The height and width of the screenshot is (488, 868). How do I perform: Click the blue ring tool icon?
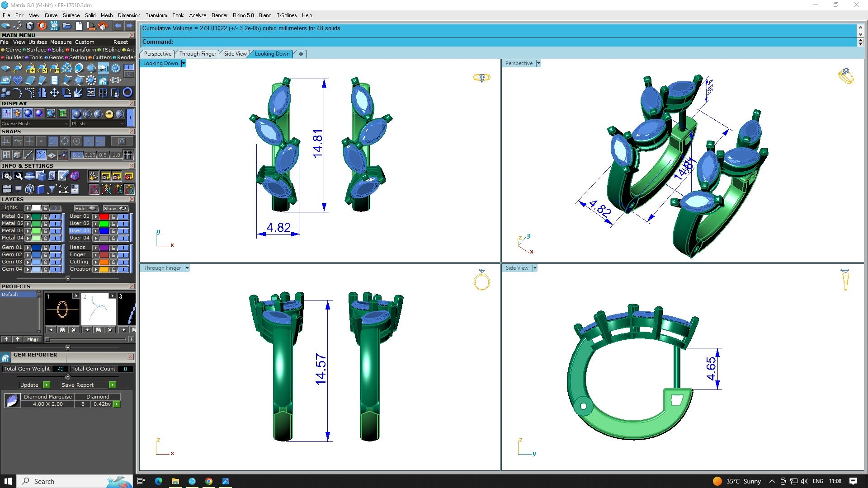[128, 93]
